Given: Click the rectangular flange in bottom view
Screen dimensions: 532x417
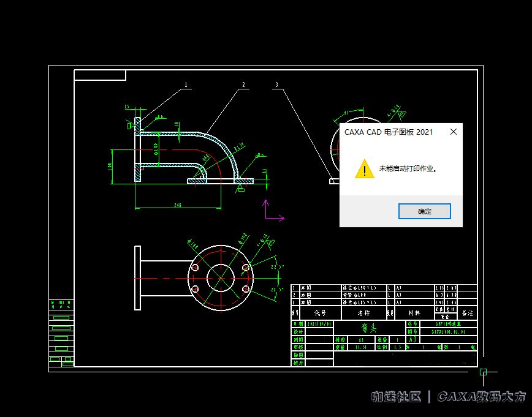Looking at the screenshot, I should pyautogui.click(x=138, y=278).
